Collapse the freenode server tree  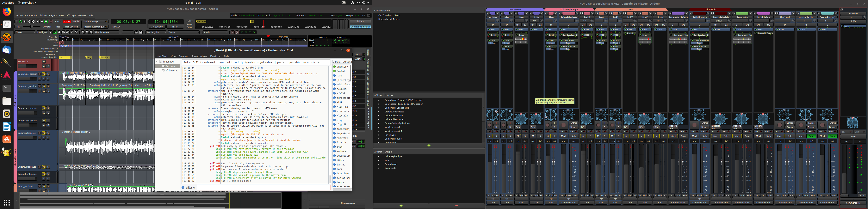(157, 62)
